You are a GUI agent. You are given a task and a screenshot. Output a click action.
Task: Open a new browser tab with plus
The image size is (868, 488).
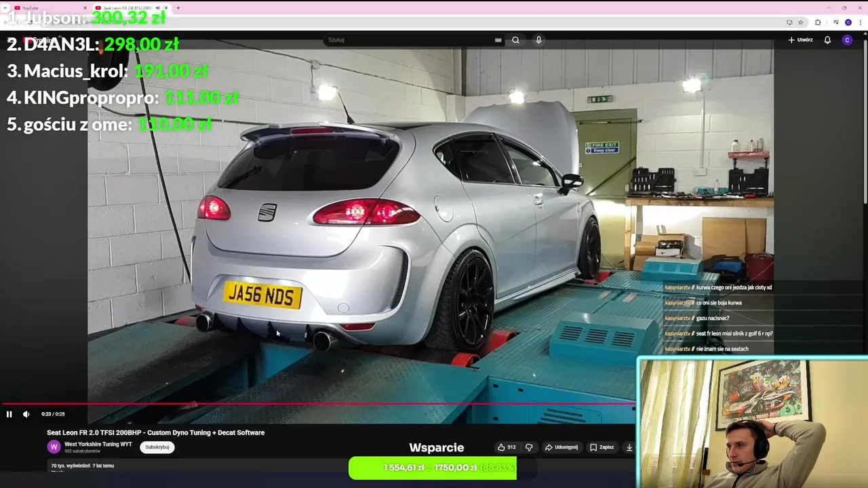pos(178,8)
